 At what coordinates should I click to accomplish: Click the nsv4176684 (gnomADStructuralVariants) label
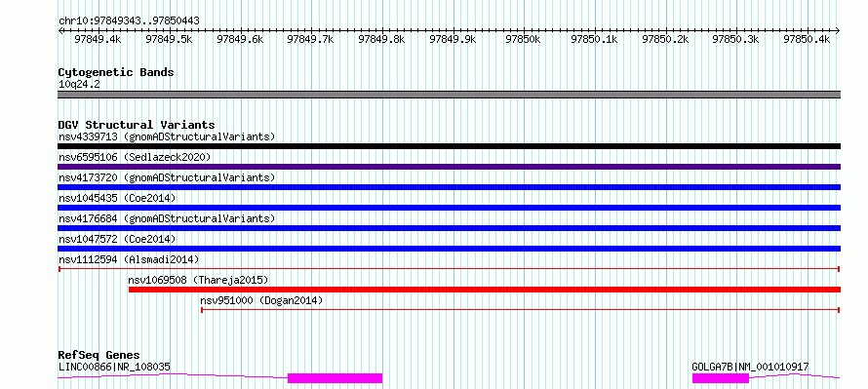(167, 218)
